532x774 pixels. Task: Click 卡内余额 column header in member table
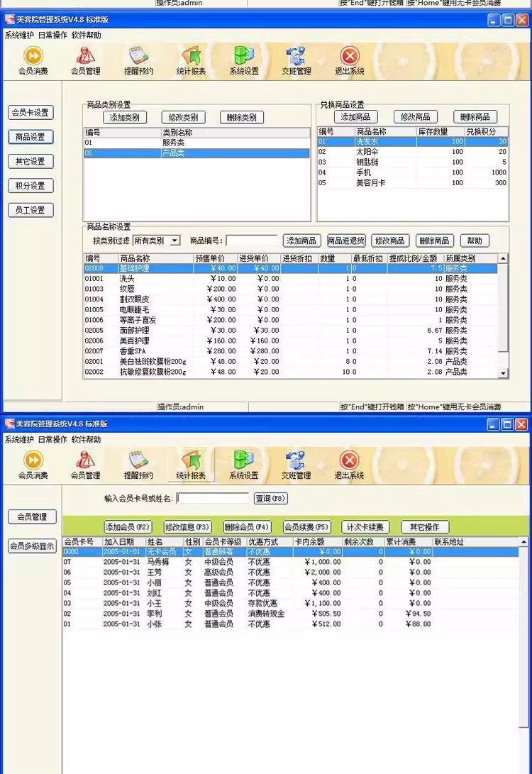(317, 541)
